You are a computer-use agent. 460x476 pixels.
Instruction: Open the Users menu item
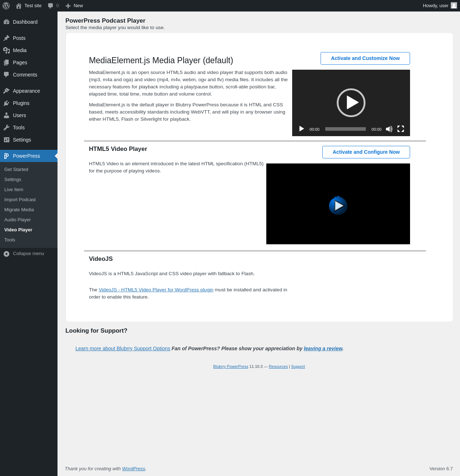(x=29, y=115)
